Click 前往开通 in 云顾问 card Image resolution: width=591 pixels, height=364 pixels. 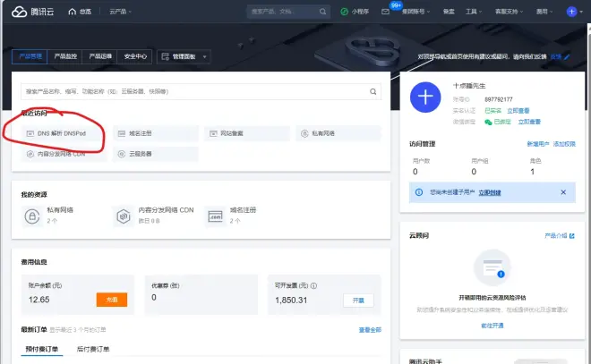492,326
